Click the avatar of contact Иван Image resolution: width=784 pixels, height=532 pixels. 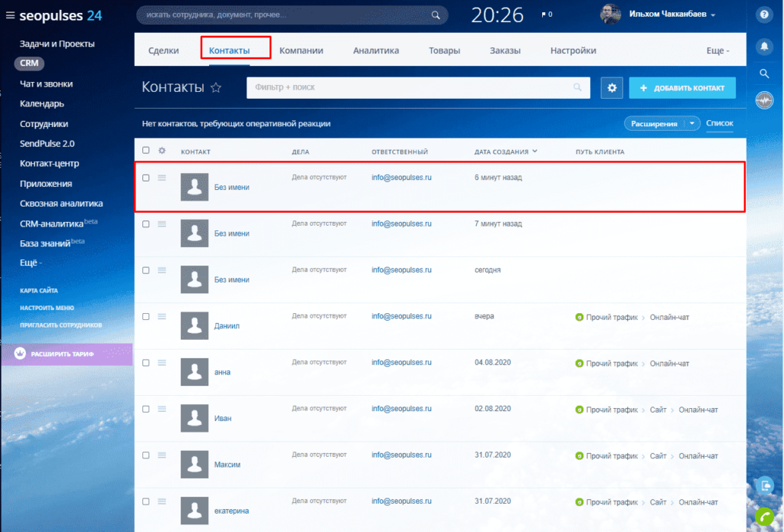[x=194, y=418]
